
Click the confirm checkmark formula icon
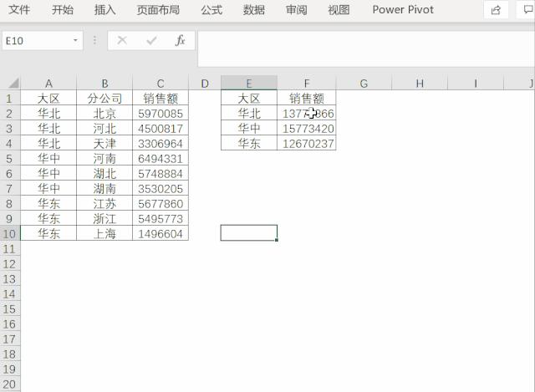tap(151, 41)
